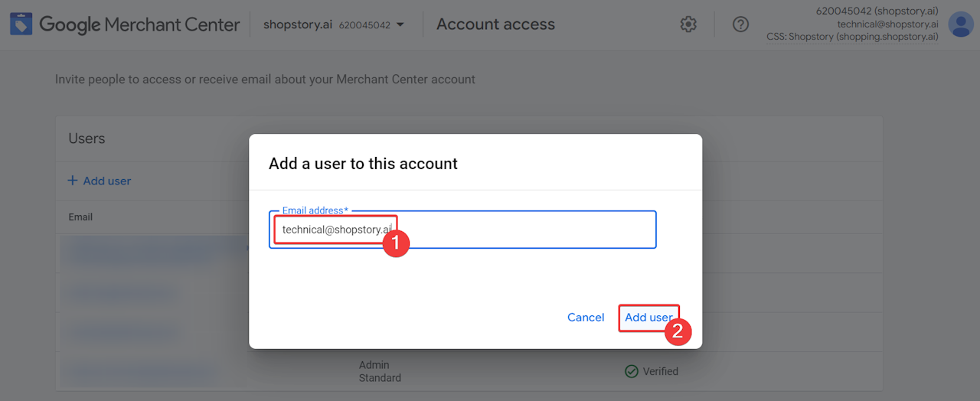Viewport: 980px width, 401px height.
Task: Cancel the Add a user dialog
Action: 586,318
